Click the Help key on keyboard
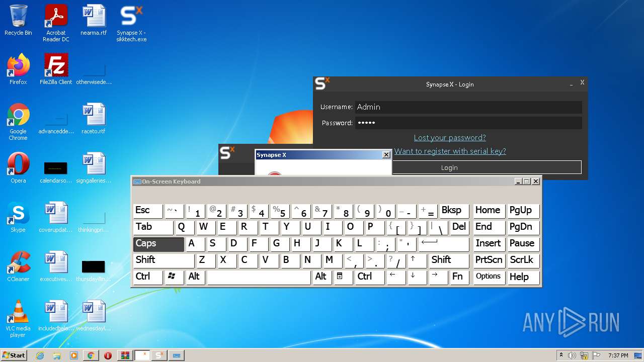Screen dimensions: 644x362 pyautogui.click(x=524, y=277)
